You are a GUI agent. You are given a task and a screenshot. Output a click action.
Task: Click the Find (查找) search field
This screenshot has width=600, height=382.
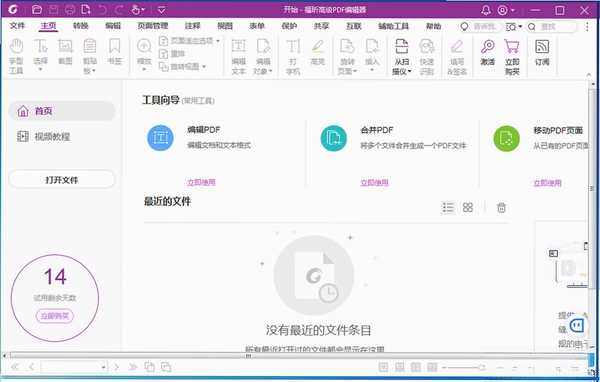pyautogui.click(x=552, y=26)
